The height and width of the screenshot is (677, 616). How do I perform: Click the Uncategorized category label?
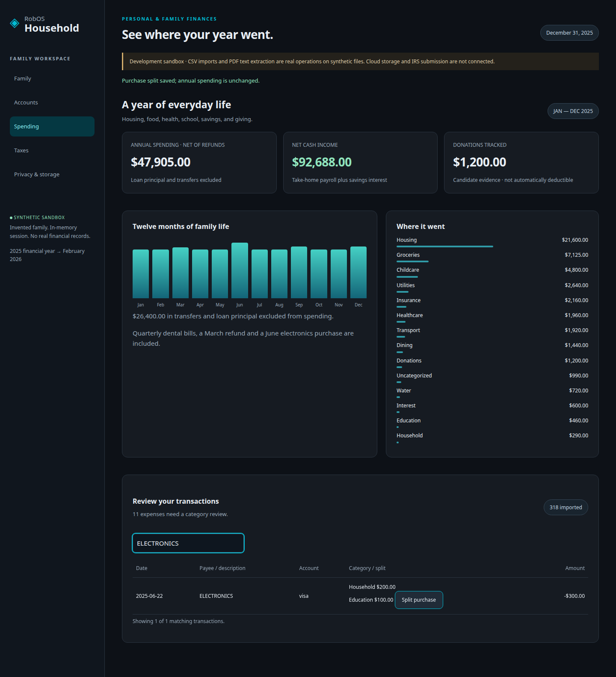tap(414, 376)
